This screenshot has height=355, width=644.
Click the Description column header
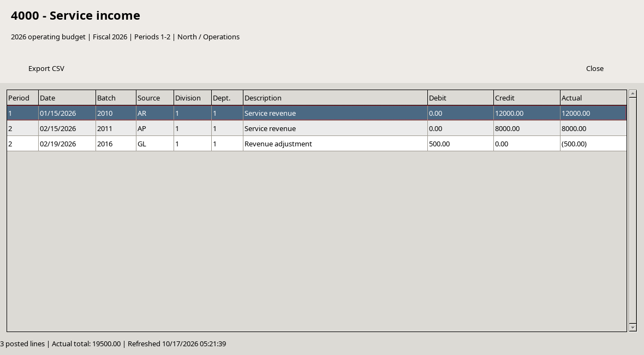[335, 98]
